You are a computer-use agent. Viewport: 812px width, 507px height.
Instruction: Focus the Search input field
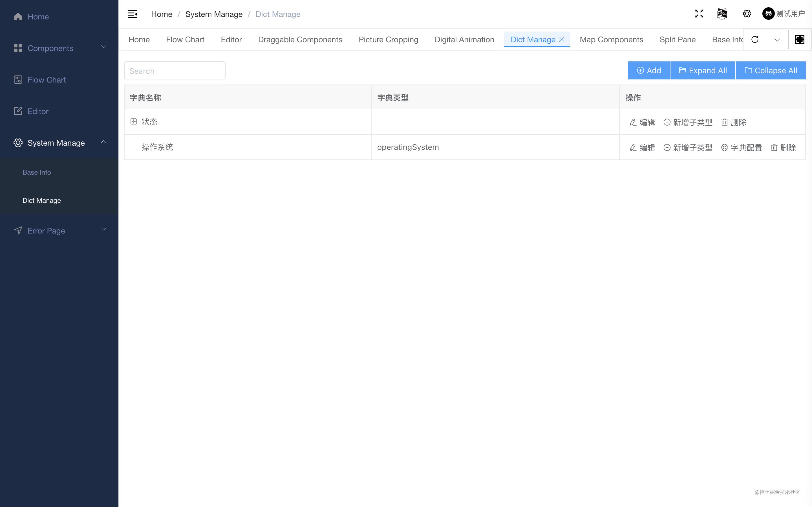click(175, 71)
